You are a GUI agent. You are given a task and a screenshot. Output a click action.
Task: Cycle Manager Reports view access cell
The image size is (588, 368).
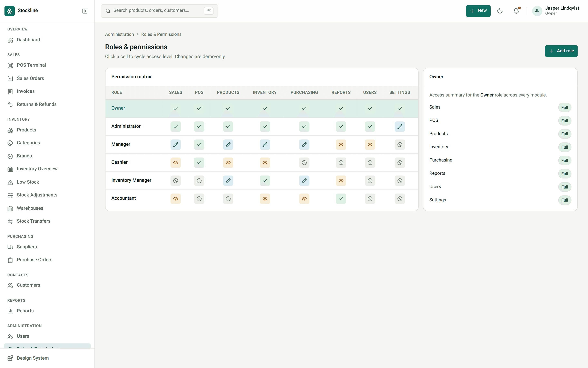341,145
